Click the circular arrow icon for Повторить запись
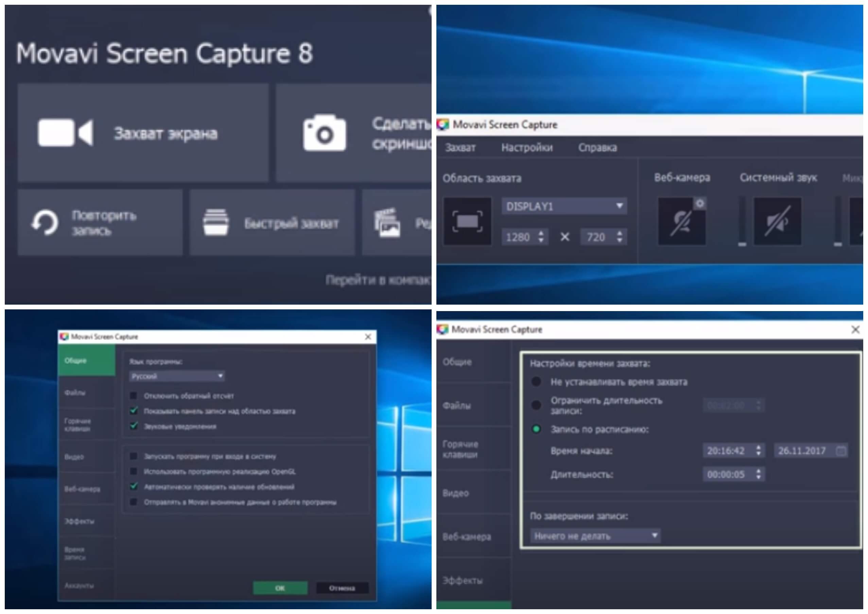The width and height of the screenshot is (868, 614). coord(45,223)
